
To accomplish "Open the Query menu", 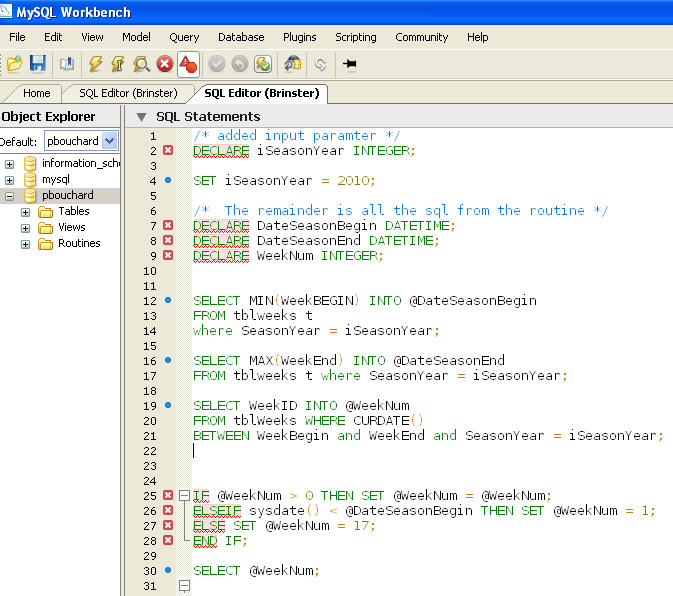I will 184,37.
